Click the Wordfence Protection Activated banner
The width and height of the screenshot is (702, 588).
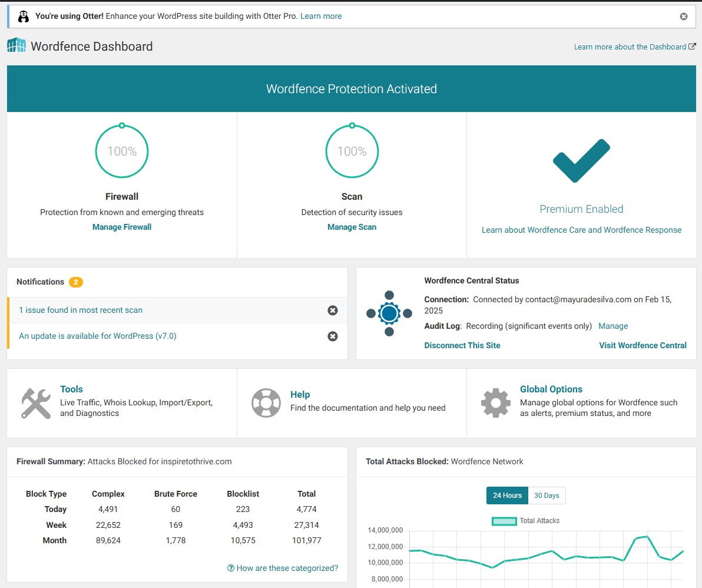click(x=352, y=88)
